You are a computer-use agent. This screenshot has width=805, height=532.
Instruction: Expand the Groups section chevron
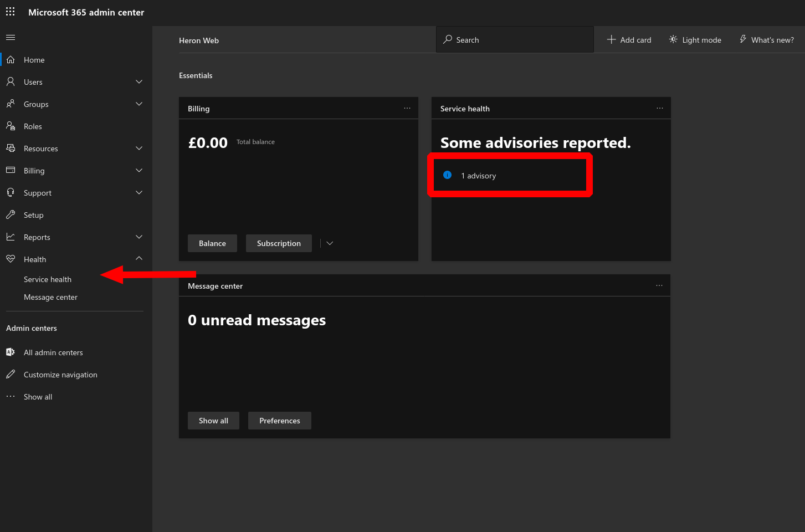coord(139,104)
